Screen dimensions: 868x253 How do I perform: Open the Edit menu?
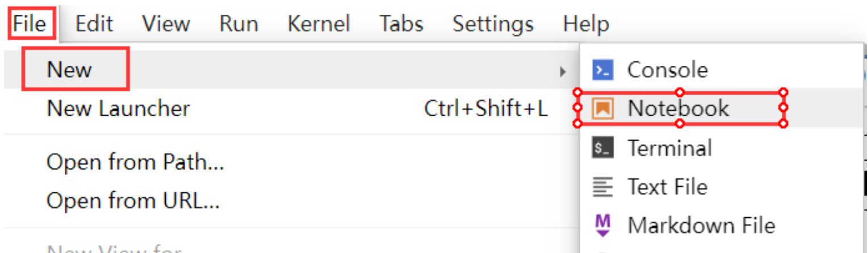tap(94, 24)
